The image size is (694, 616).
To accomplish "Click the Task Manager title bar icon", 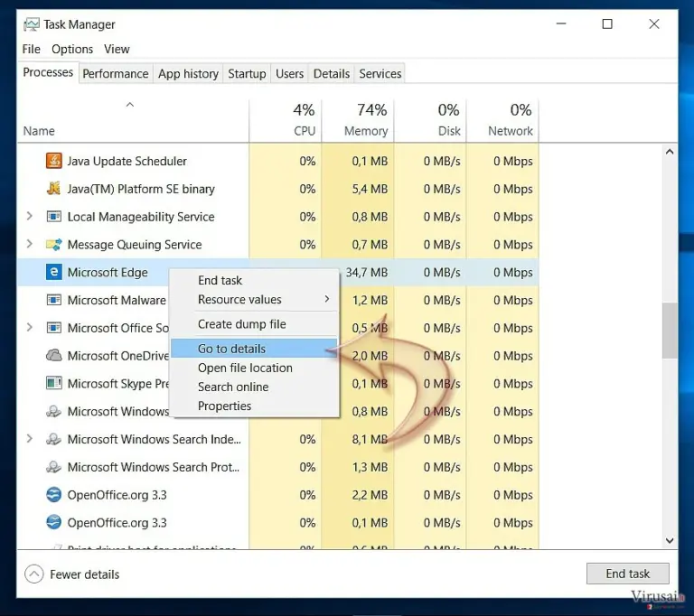I will (31, 24).
